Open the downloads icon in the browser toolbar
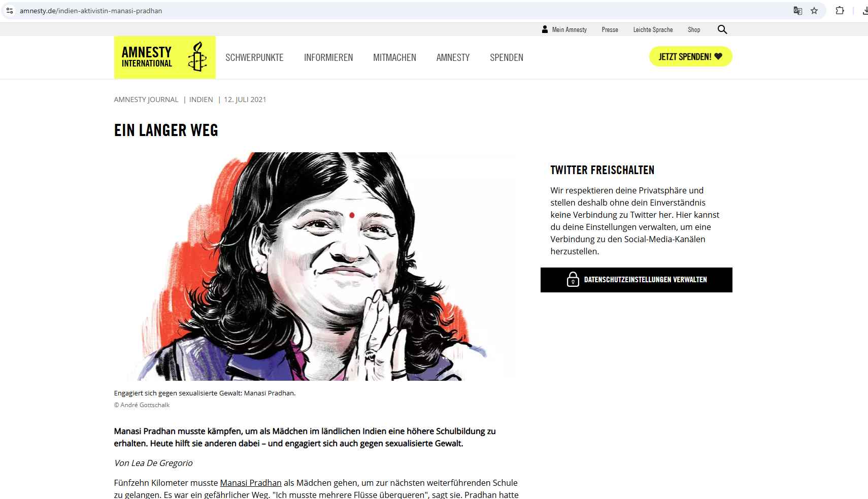The width and height of the screenshot is (868, 499). [x=864, y=11]
